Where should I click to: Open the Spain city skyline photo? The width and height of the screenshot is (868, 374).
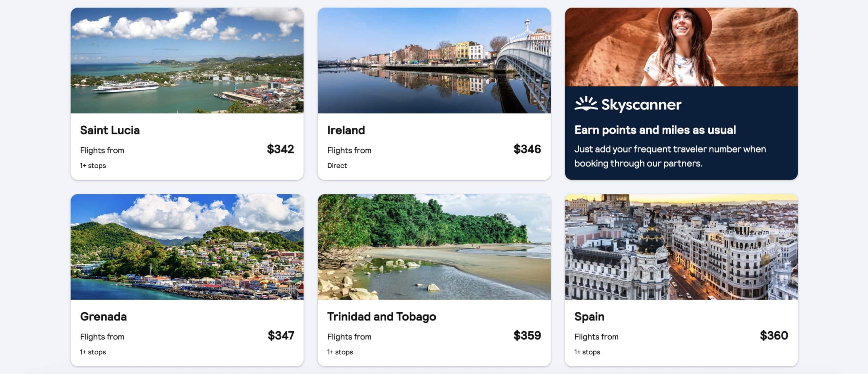pyautogui.click(x=681, y=247)
